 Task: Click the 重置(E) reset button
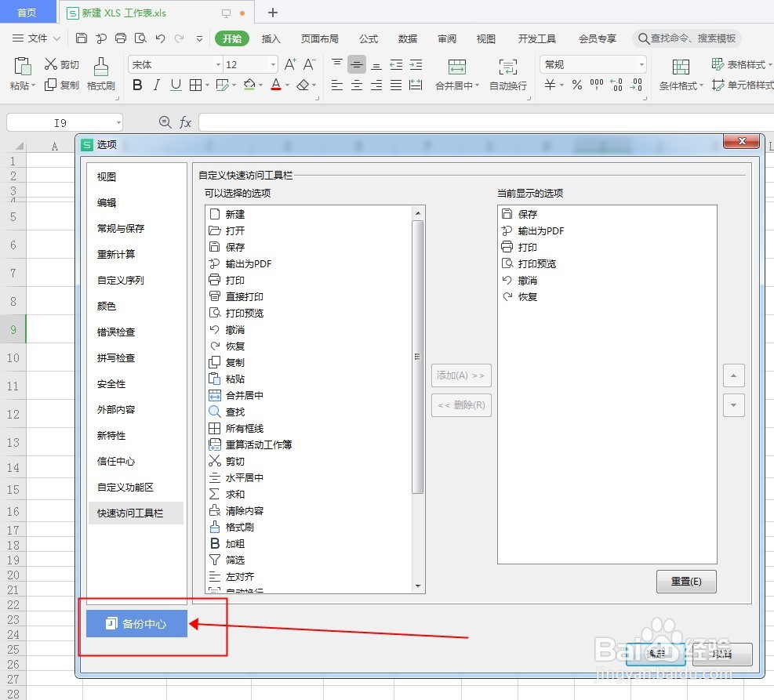pos(686,582)
